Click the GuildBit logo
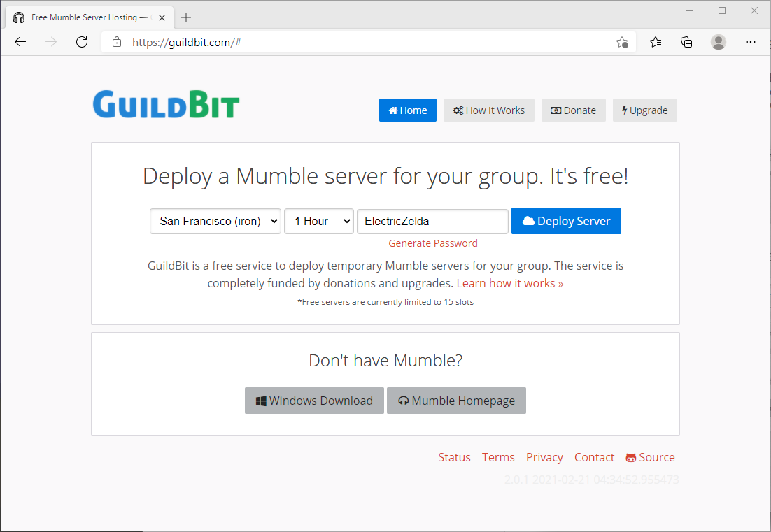 coord(167,104)
